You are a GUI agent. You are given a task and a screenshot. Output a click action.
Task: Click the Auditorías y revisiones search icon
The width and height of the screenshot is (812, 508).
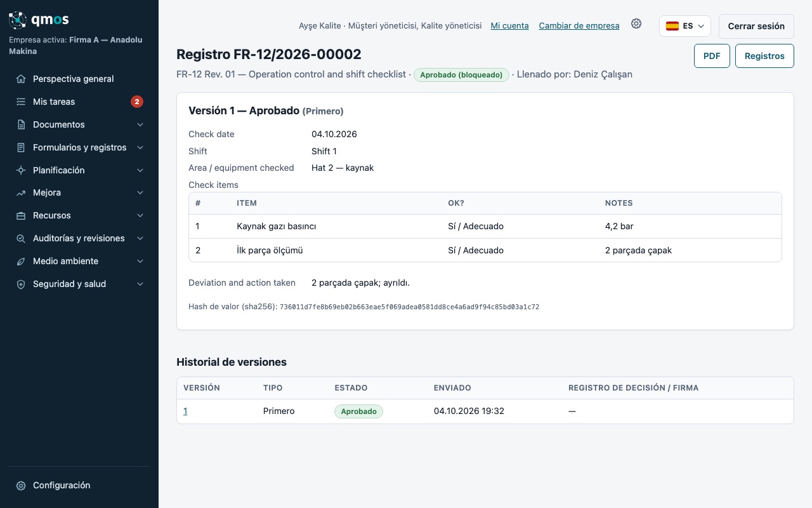click(x=21, y=239)
